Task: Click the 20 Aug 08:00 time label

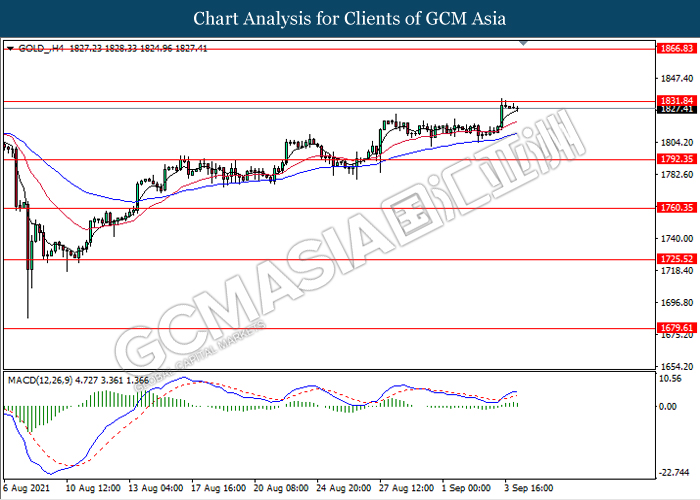Action: pyautogui.click(x=281, y=488)
